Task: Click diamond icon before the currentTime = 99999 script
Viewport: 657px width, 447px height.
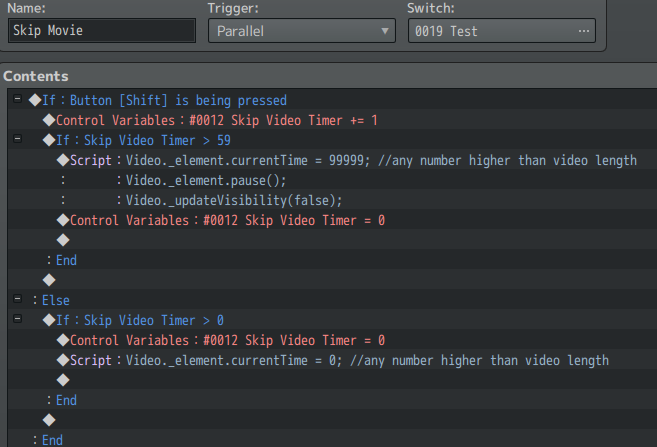Action: click(62, 160)
